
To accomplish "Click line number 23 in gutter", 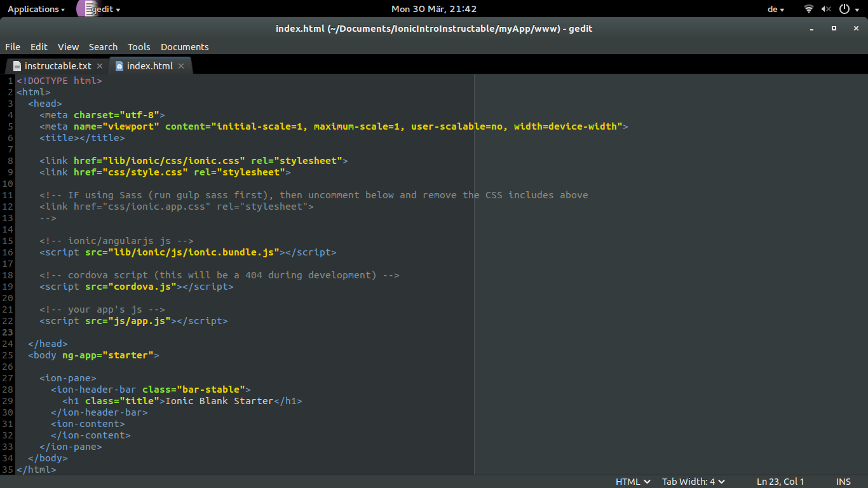I will point(8,332).
